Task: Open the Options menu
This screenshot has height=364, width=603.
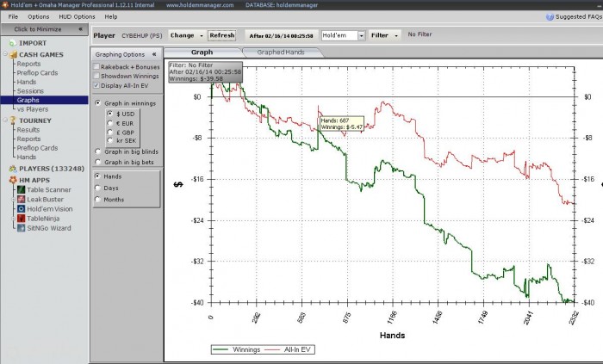Action: point(39,16)
